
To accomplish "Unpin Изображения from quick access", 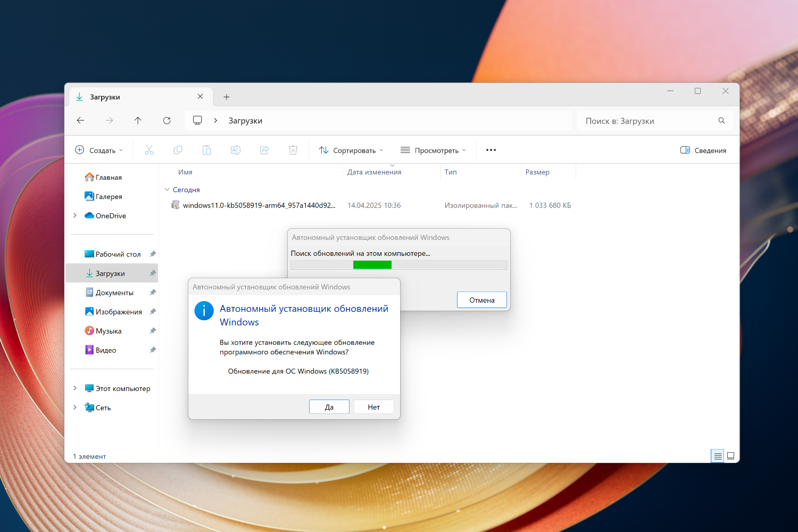I will click(153, 311).
